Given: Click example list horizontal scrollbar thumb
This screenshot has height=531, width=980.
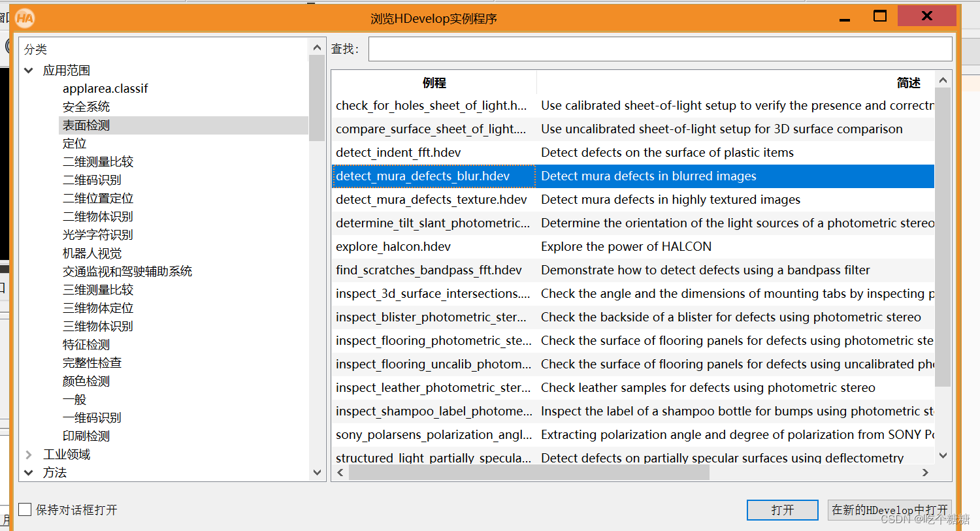Looking at the screenshot, I should (529, 472).
